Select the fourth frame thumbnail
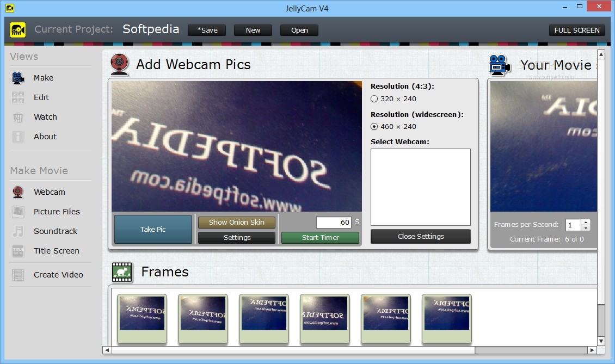This screenshot has width=615, height=364. coord(325,319)
